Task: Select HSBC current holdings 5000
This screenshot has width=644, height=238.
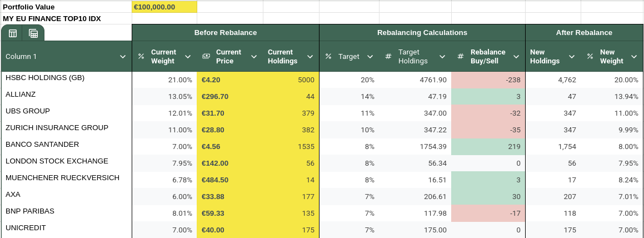Action: click(x=291, y=80)
